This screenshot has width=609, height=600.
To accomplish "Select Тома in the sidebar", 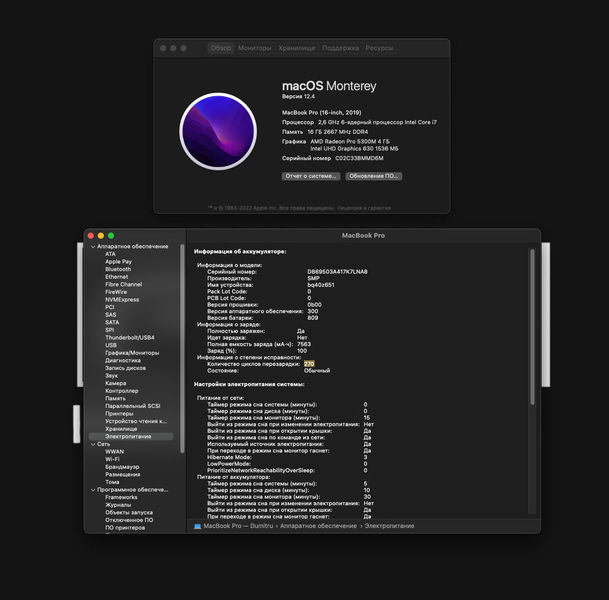I will (112, 482).
